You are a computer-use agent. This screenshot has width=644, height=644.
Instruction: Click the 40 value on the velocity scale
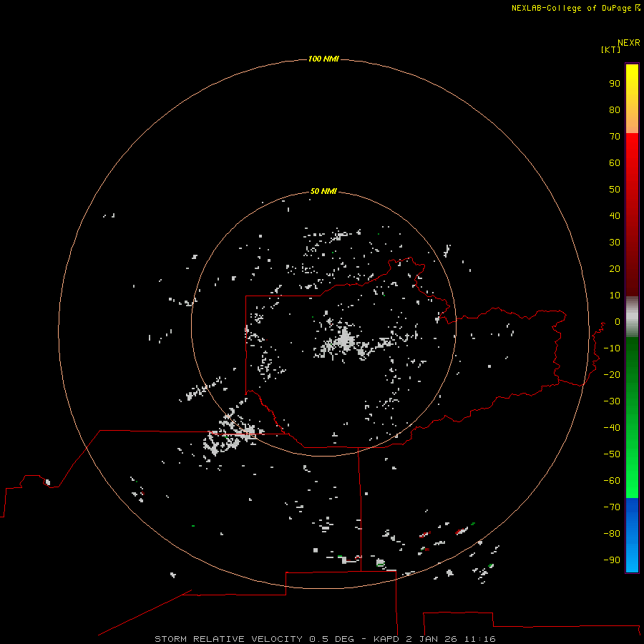coord(615,215)
